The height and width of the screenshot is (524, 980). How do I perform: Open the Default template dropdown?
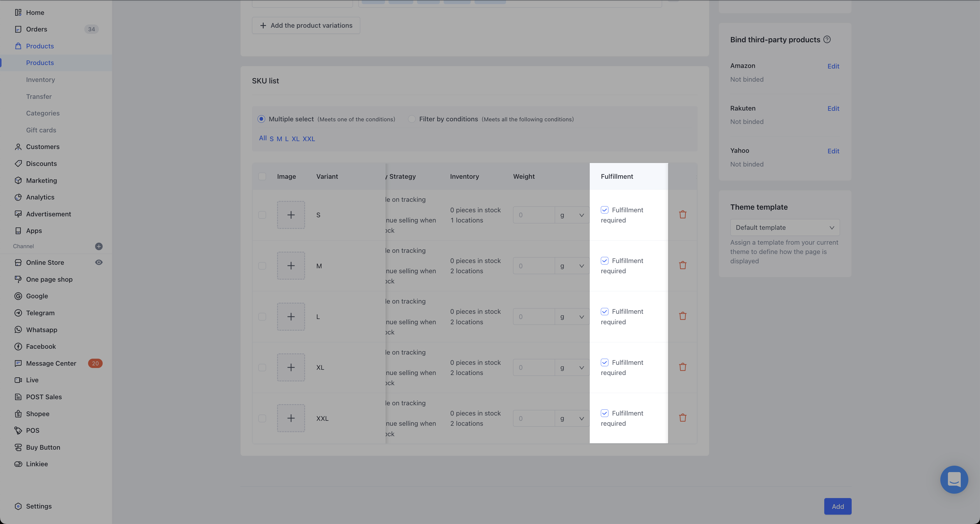click(x=785, y=227)
